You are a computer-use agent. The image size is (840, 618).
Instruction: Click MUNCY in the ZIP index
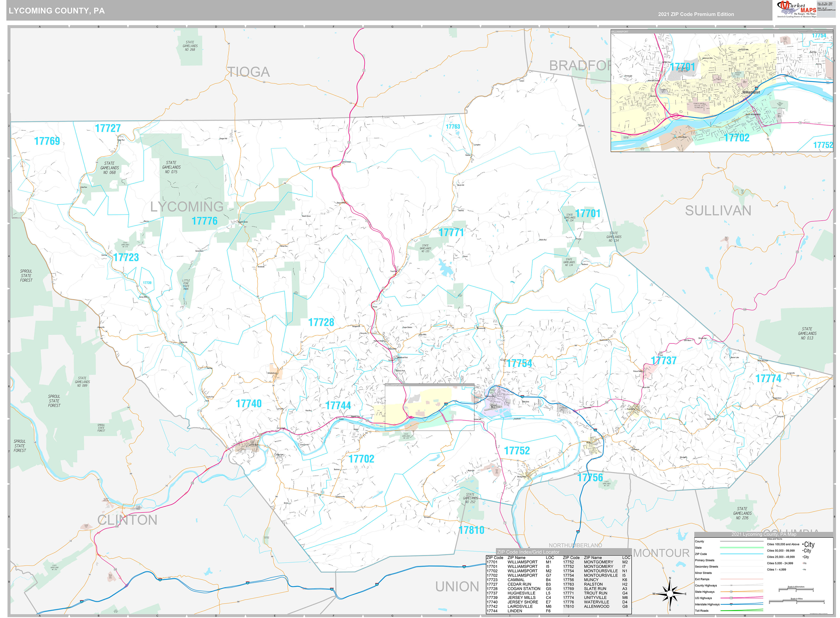[x=591, y=580]
